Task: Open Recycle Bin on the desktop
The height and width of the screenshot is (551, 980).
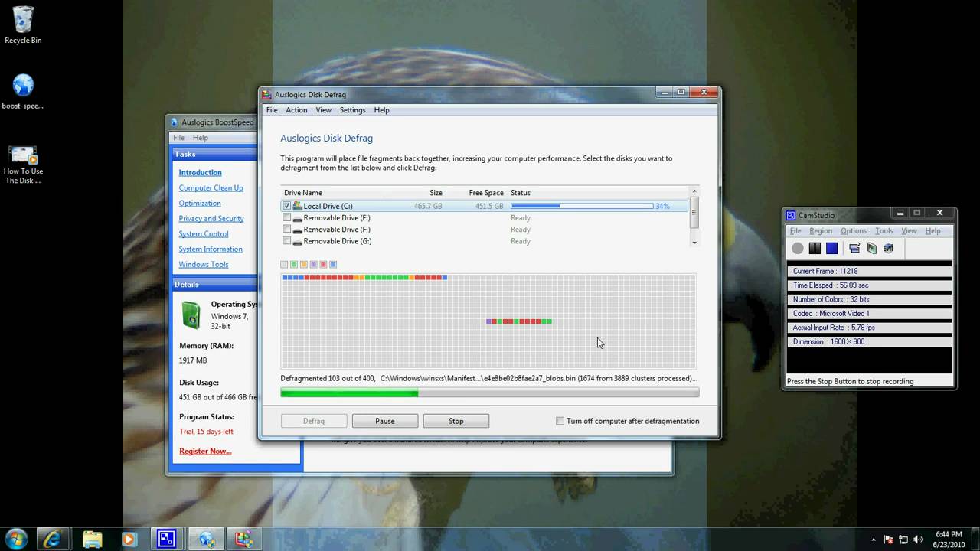Action: point(23,24)
